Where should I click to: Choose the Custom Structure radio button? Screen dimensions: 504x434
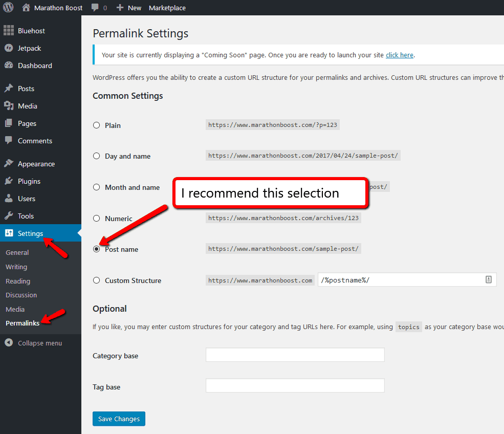click(96, 280)
